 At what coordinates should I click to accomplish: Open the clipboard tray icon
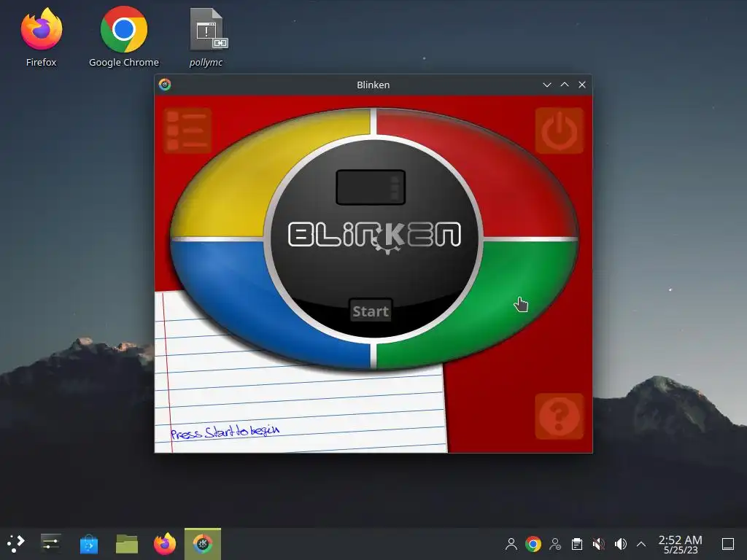tap(577, 544)
